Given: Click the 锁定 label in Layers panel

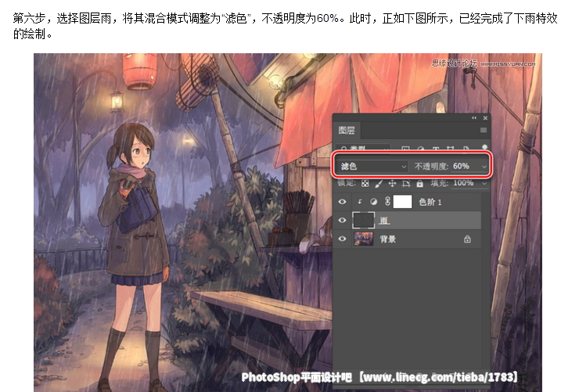Looking at the screenshot, I should pos(347,183).
